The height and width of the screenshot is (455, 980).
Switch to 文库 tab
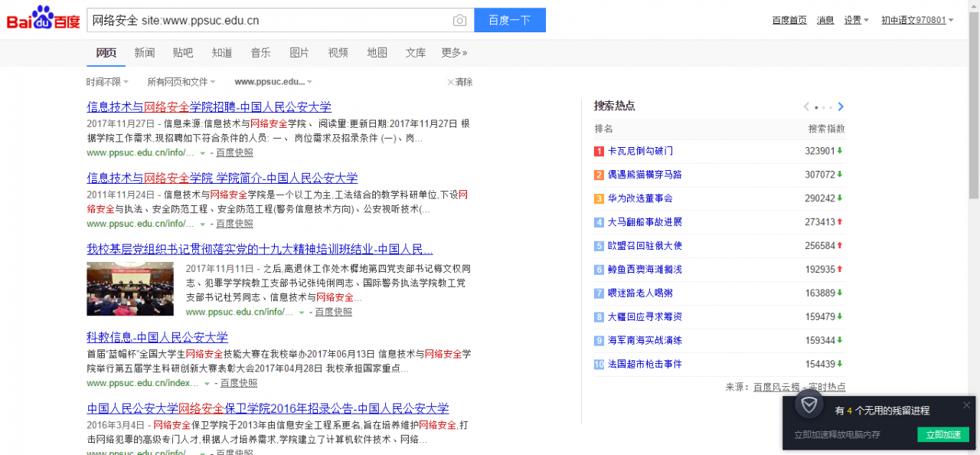click(416, 53)
